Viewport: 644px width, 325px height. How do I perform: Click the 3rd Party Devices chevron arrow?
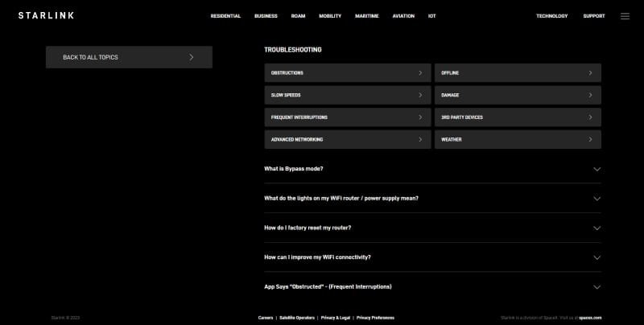pos(590,117)
